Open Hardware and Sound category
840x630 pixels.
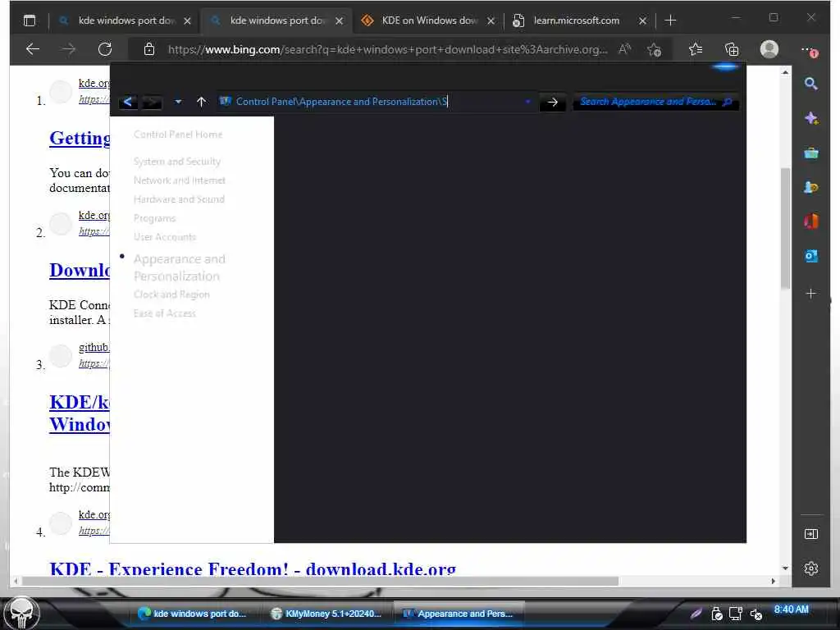179,199
